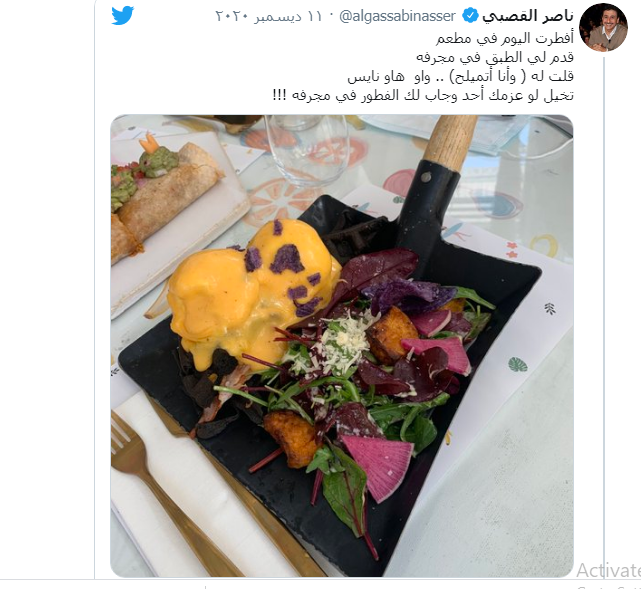Click the ١١ ديسمبر ٢٠٢٠ tweet date
The width and height of the screenshot is (641, 589).
click(269, 16)
